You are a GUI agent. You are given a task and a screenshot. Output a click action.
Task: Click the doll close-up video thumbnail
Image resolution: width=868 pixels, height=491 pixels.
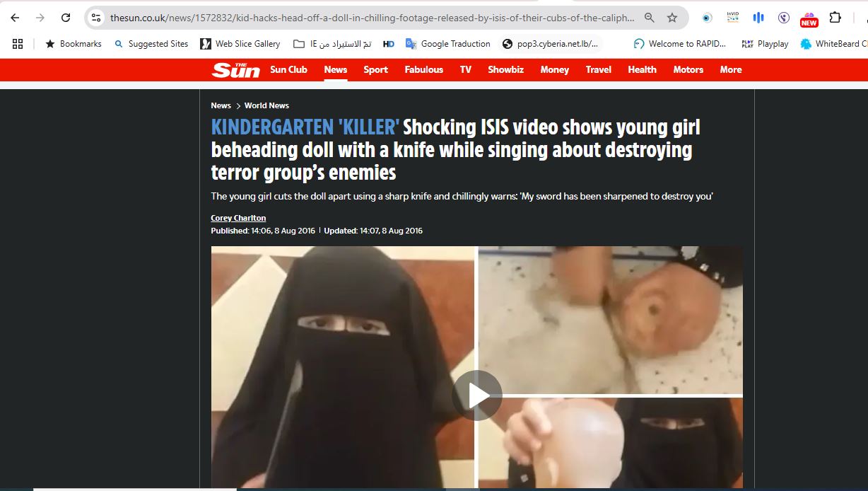[611, 318]
